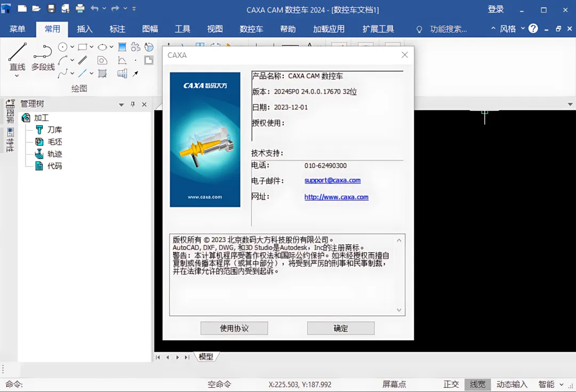Viewport: 576px width, 392px height.
Task: Open the 智能 snap mode dropdown
Action: pyautogui.click(x=561, y=385)
